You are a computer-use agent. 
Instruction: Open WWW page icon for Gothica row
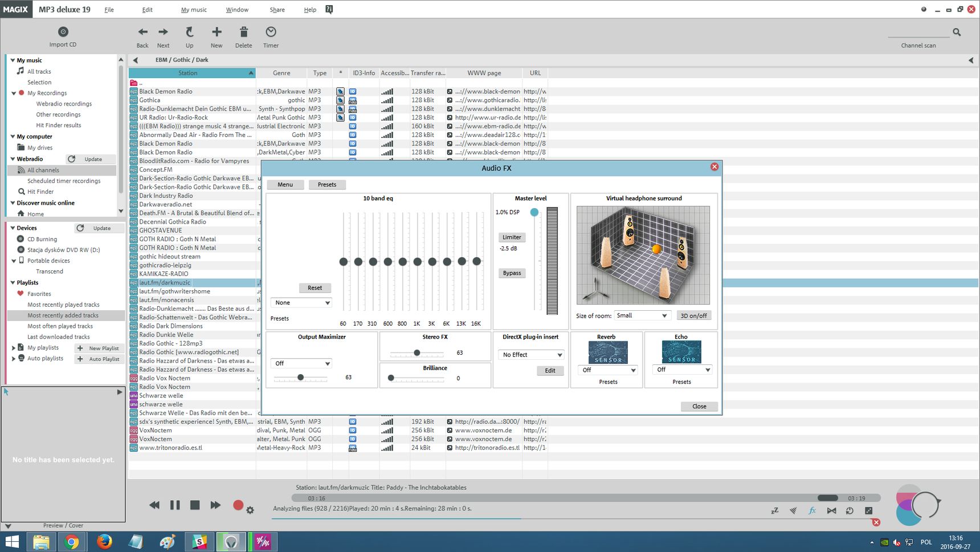(x=450, y=100)
